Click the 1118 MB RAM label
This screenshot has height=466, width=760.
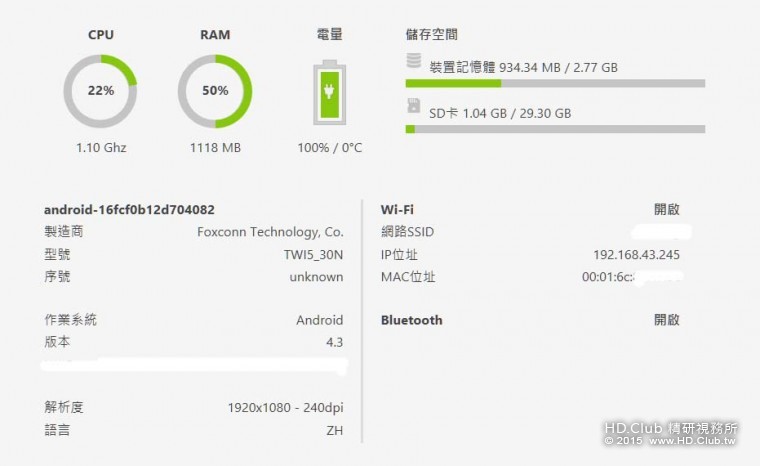[215, 148]
